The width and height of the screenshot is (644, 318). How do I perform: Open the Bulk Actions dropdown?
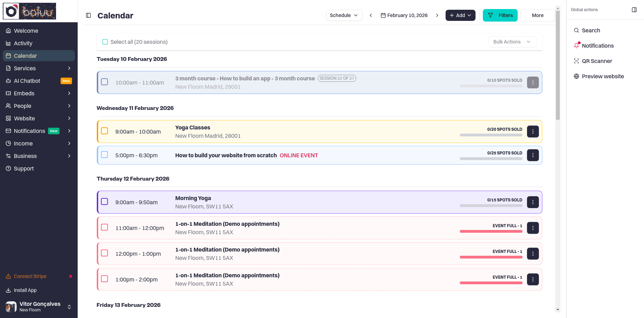point(512,41)
